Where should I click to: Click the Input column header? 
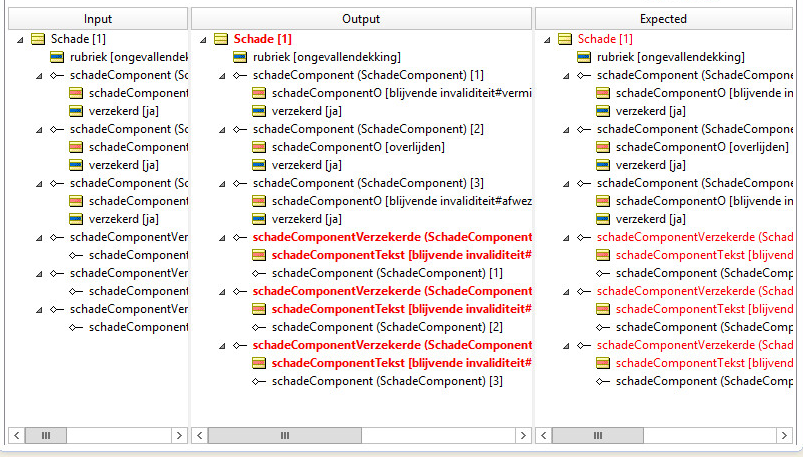97,18
